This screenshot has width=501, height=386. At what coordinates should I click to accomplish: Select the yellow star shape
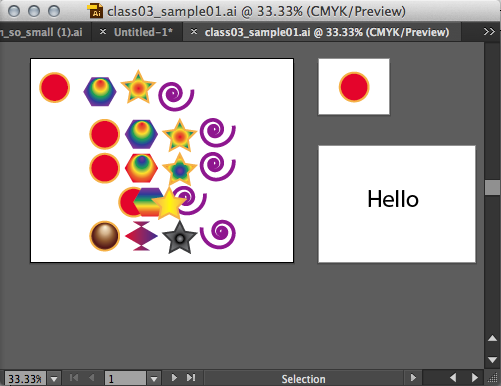169,204
